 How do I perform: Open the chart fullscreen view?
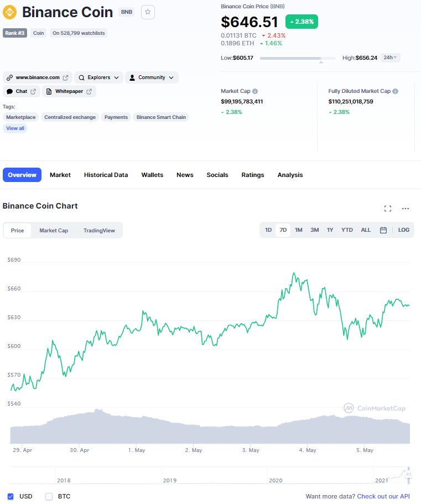[387, 209]
